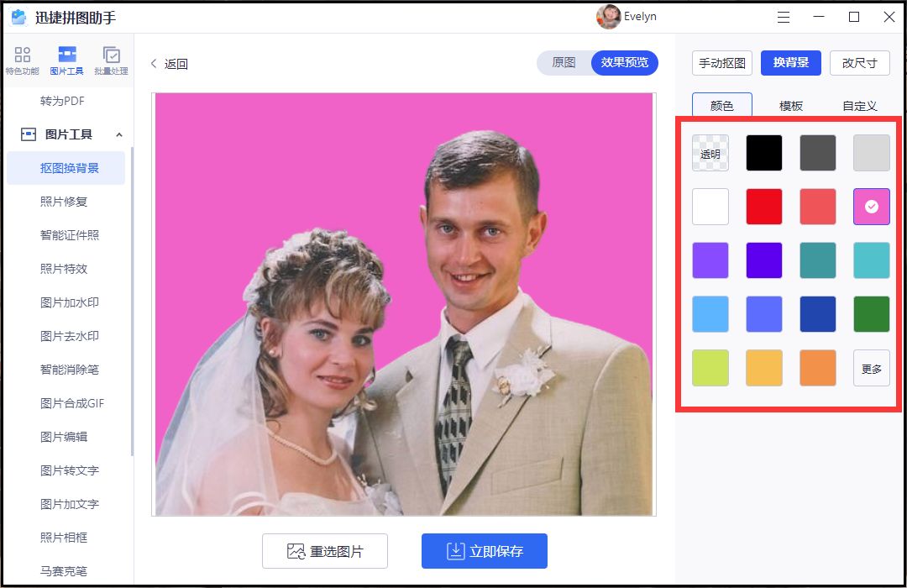Open the 特色功能 panel
Screen dimensions: 907x588
[22, 59]
